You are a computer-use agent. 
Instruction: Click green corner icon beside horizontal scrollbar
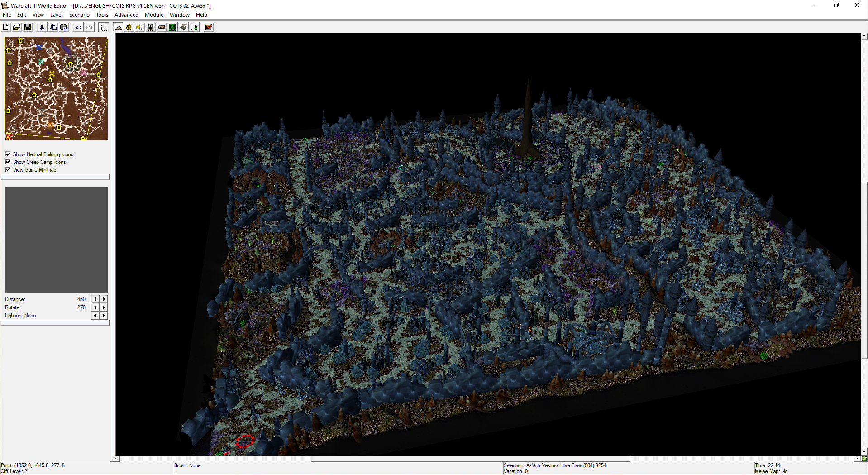[x=864, y=459]
